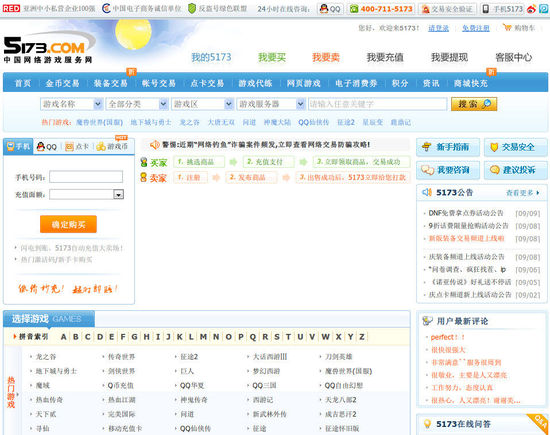The image size is (550, 435).
Task: Focus the keyword search input field
Action: coord(377,104)
